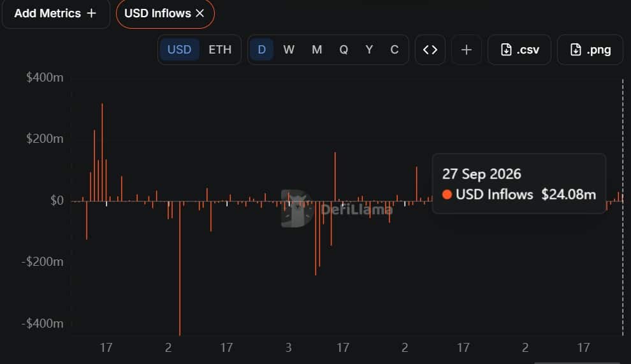Remove USD Inflows metric with X icon
Image resolution: width=631 pixels, height=364 pixels.
point(199,13)
